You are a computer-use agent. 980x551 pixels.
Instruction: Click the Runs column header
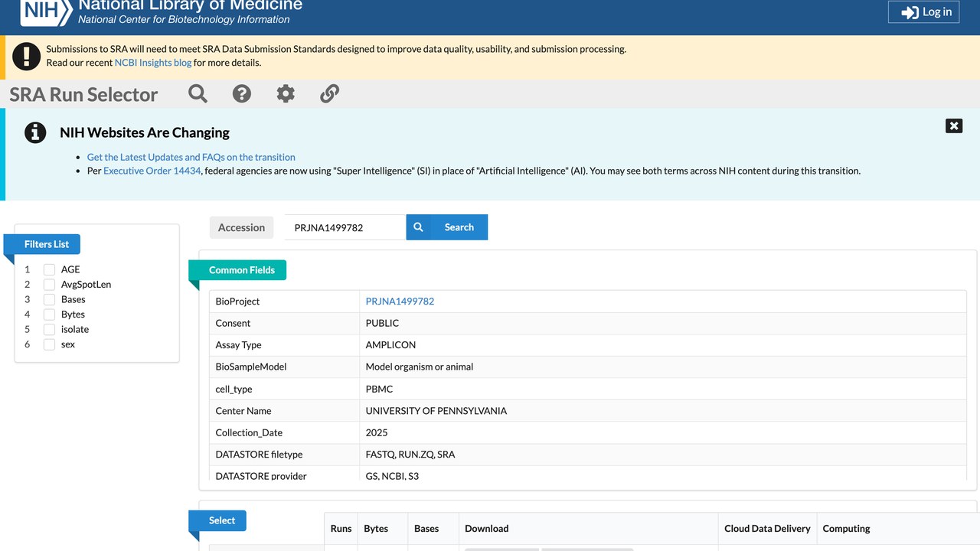click(341, 529)
